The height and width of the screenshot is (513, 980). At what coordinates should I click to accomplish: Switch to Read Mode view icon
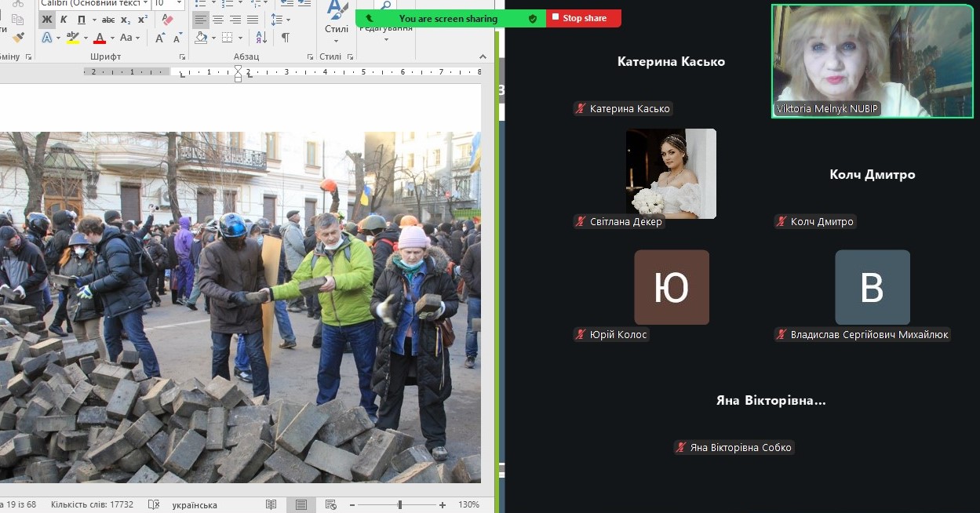click(271, 504)
